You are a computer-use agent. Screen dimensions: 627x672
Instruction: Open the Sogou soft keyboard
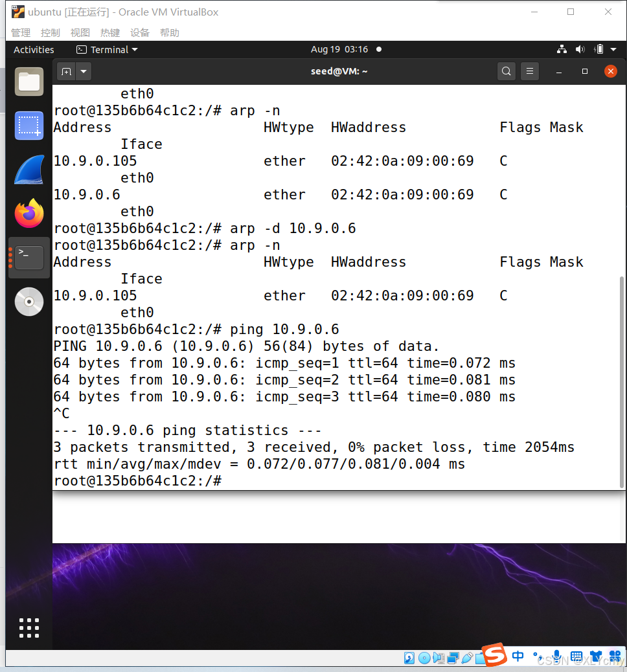(x=576, y=656)
